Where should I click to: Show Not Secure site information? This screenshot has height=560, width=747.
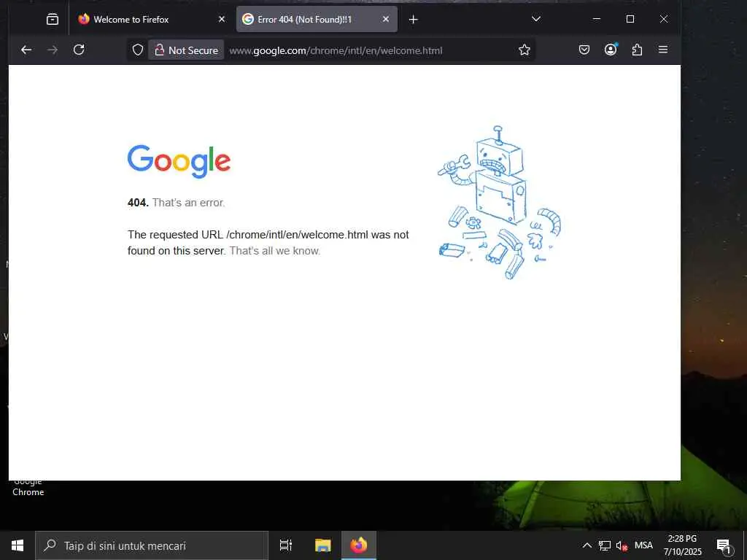(186, 50)
